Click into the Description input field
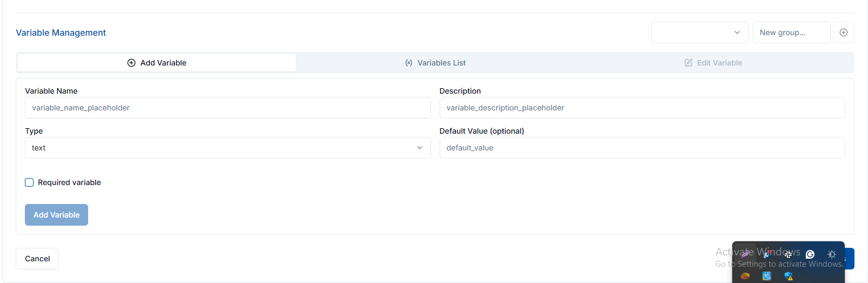This screenshot has height=283, width=868. tap(642, 108)
